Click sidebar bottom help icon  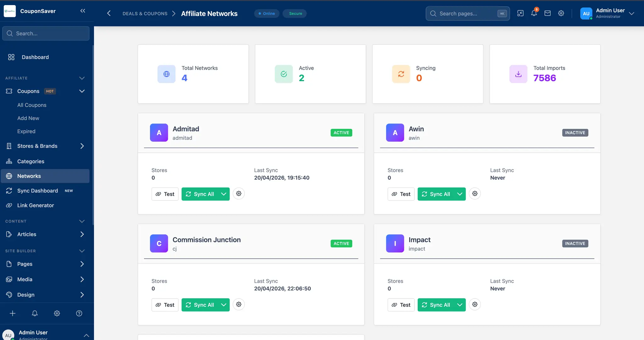(x=79, y=313)
